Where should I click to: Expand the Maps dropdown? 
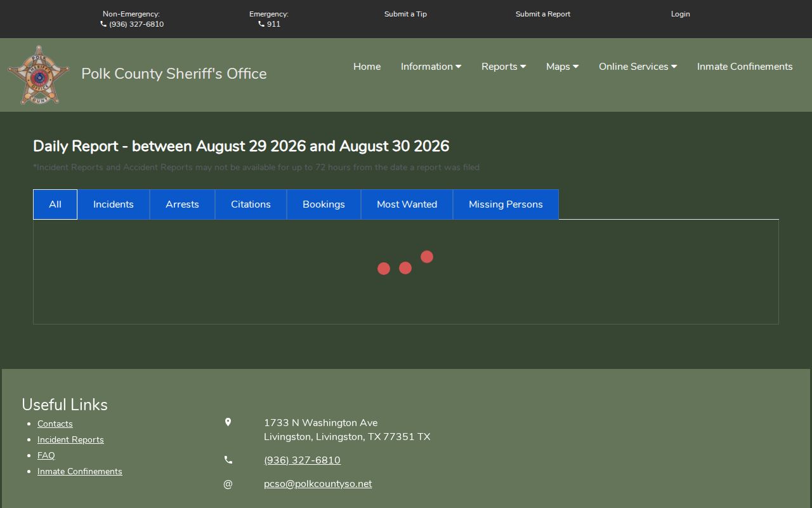(562, 67)
